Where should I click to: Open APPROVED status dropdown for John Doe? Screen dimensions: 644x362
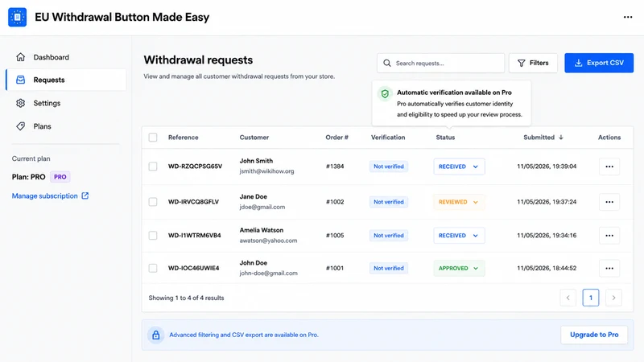[x=459, y=269]
